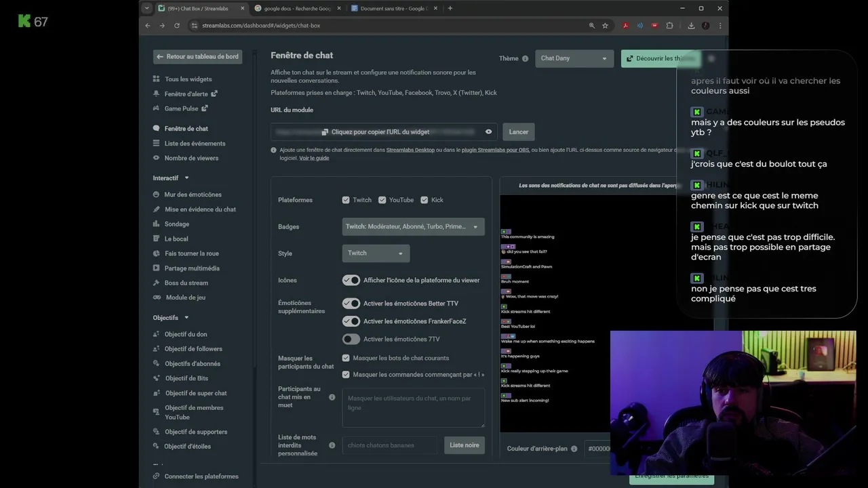Screen dimensions: 868x488
Task: Open Boss du stream sidebar icon
Action: tap(157, 283)
